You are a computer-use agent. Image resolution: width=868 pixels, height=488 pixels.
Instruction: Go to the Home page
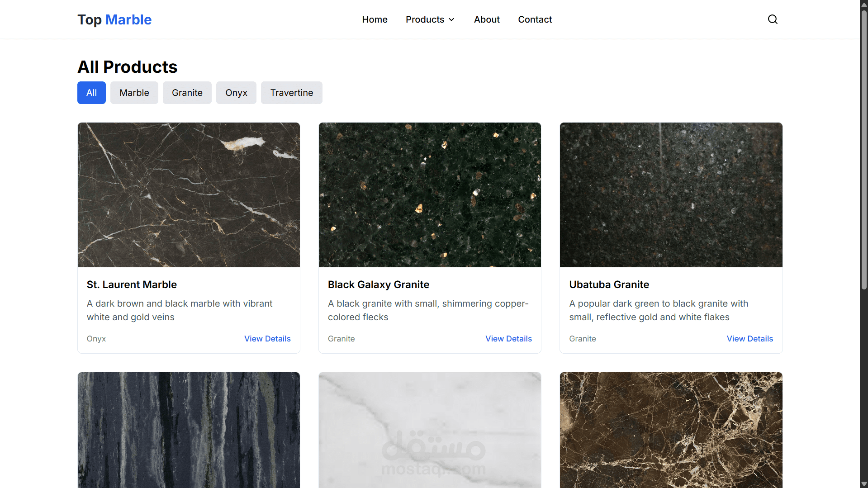(375, 19)
